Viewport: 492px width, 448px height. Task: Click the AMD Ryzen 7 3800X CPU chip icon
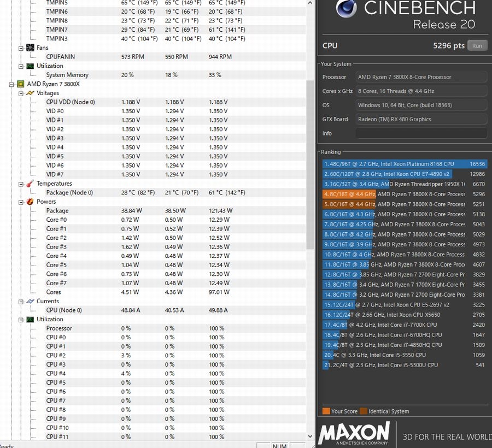21,84
